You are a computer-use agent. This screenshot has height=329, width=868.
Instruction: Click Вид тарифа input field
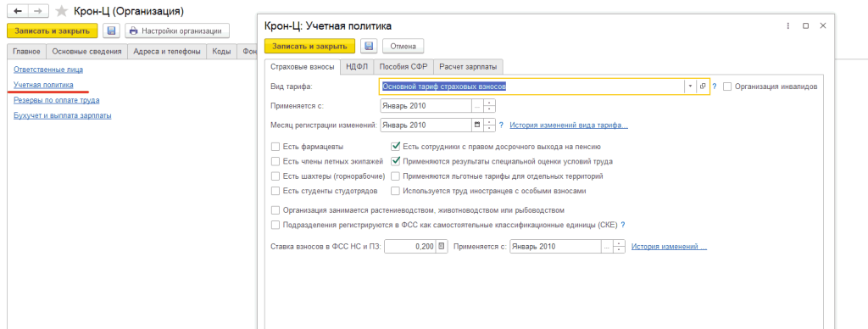pos(531,86)
